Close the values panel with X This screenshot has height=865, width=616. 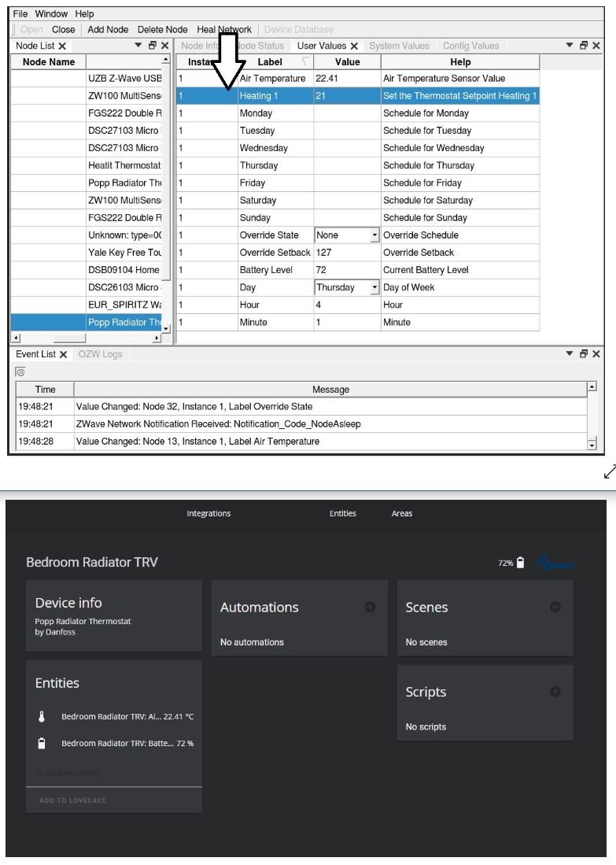[x=596, y=46]
